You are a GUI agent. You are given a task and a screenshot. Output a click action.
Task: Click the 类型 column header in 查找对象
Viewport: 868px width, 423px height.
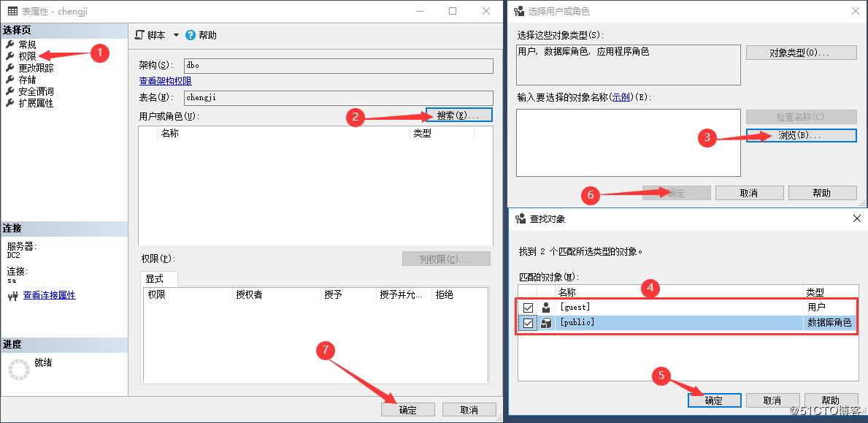[x=830, y=291]
